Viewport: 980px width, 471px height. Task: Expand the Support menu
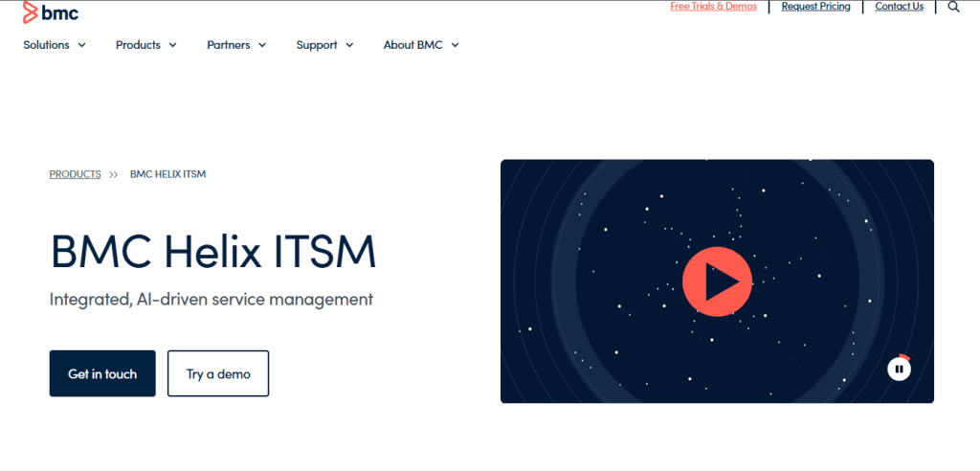coord(325,45)
